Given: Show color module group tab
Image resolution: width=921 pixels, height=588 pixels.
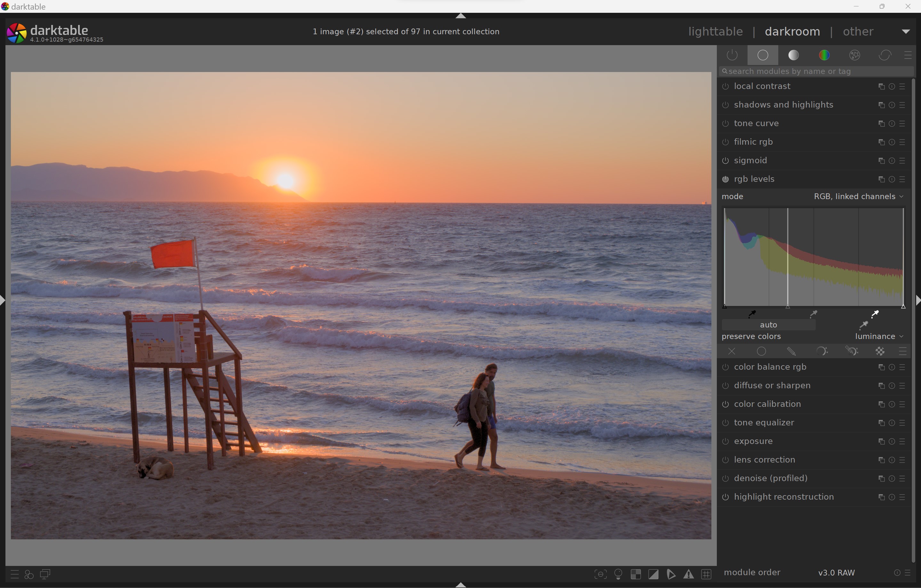Looking at the screenshot, I should pos(824,55).
